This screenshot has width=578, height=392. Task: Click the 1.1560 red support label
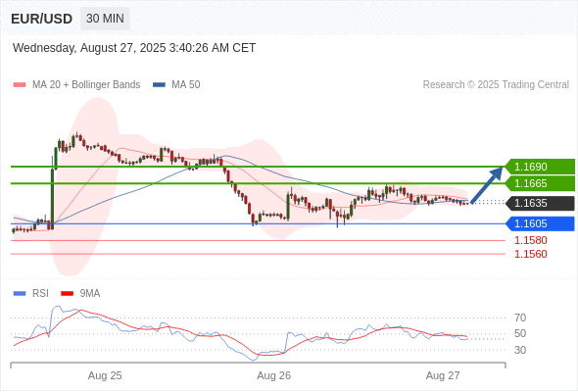(x=531, y=254)
